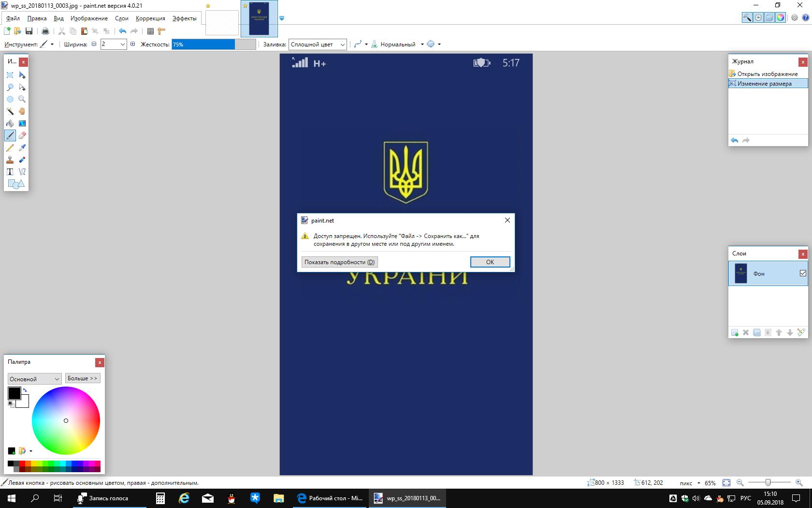Open the Файл menu
The height and width of the screenshot is (508, 812).
pyautogui.click(x=13, y=18)
